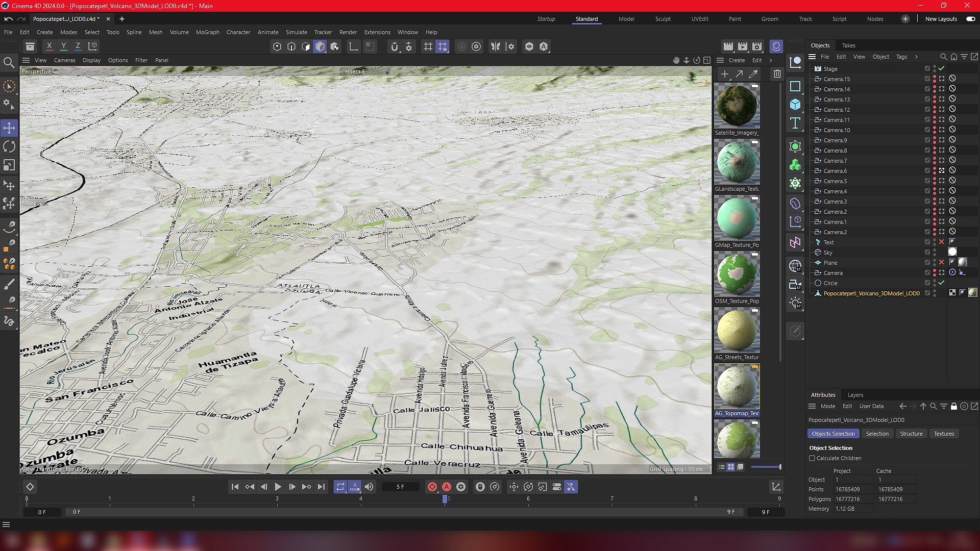Click the new material plus icon
Screen dimensions: 980x551
tap(724, 74)
